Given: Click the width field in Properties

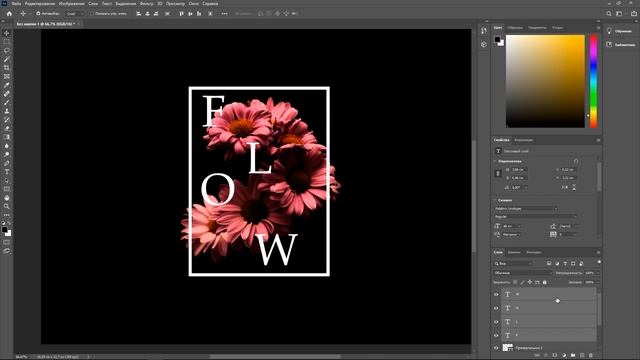Looking at the screenshot, I should click(519, 169).
